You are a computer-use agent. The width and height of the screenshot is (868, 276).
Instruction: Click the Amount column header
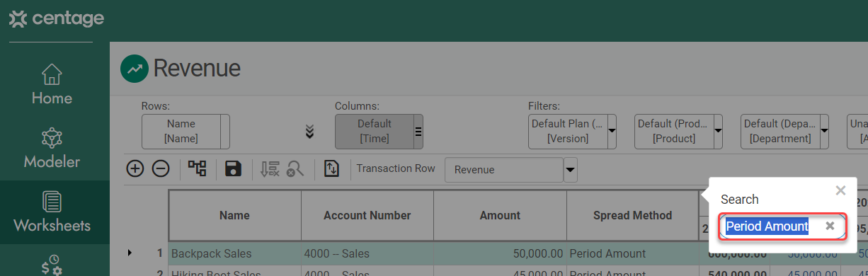tap(500, 215)
